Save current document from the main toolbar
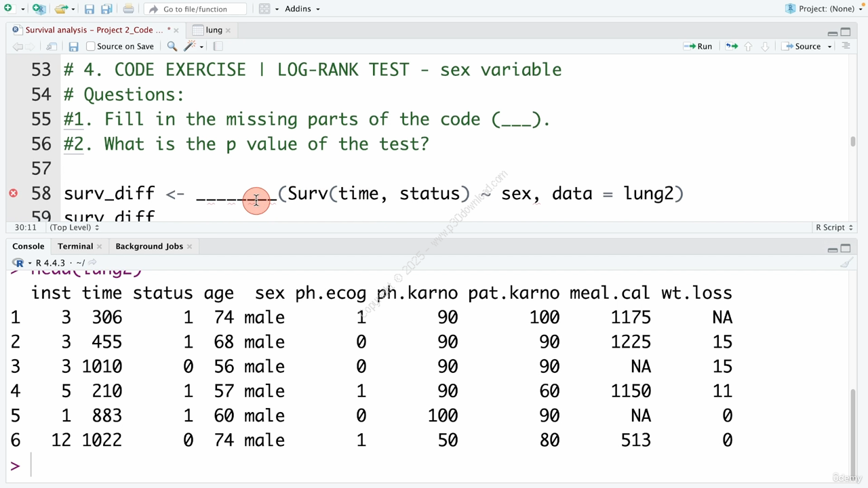868x488 pixels. click(x=90, y=9)
